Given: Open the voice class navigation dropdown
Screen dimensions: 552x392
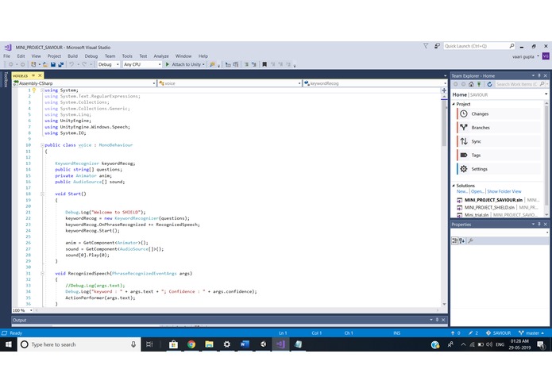Looking at the screenshot, I should (x=230, y=83).
